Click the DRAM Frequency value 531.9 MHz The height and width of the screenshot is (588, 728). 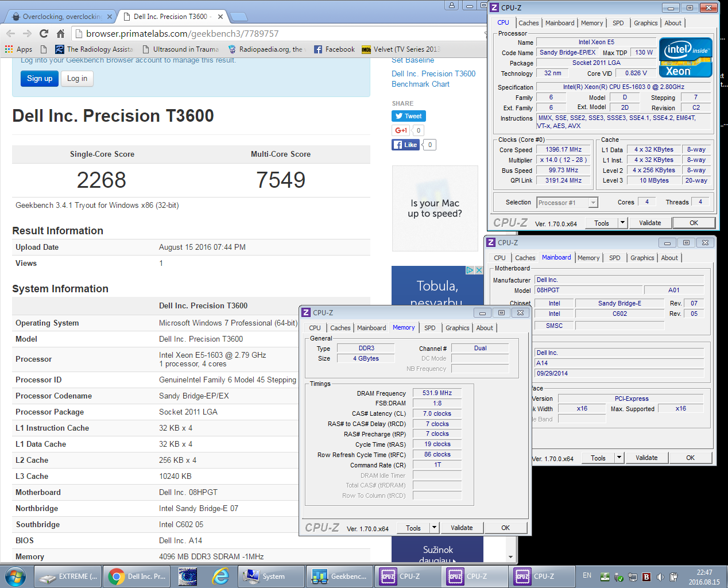(437, 393)
